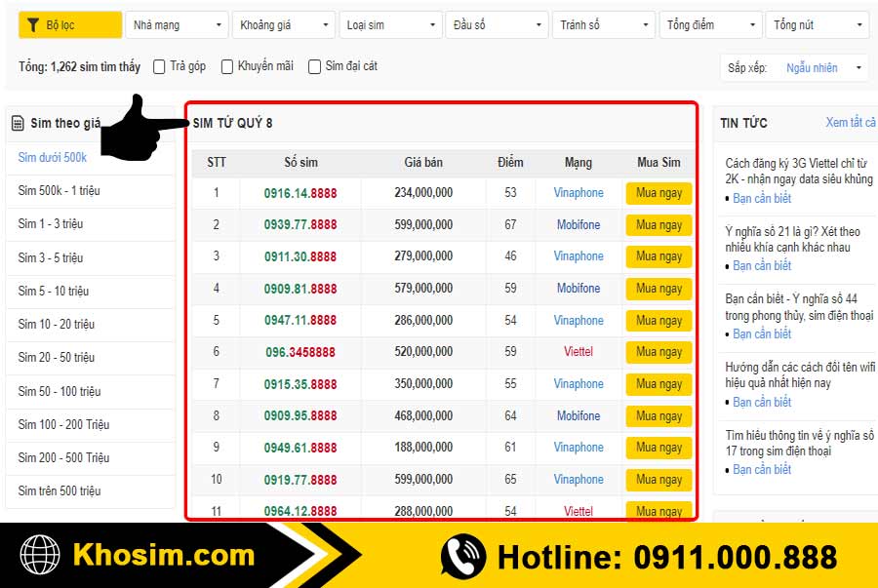
Task: Check the Khuyến mãi option
Action: (x=228, y=66)
